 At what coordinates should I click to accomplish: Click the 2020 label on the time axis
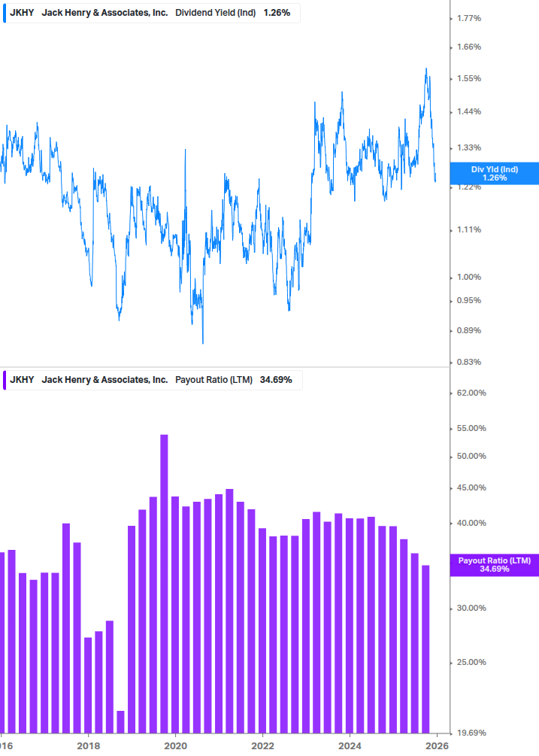click(175, 745)
